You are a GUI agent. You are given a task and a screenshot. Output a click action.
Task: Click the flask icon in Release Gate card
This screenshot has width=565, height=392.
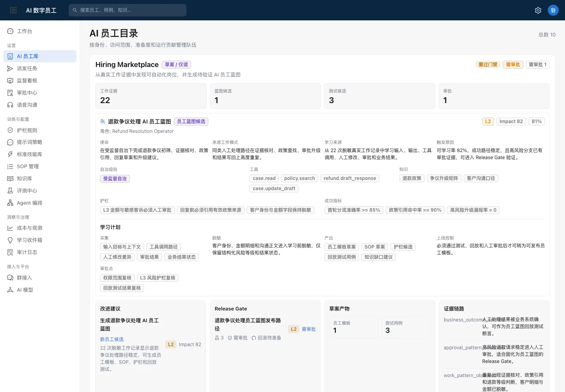coord(217,338)
